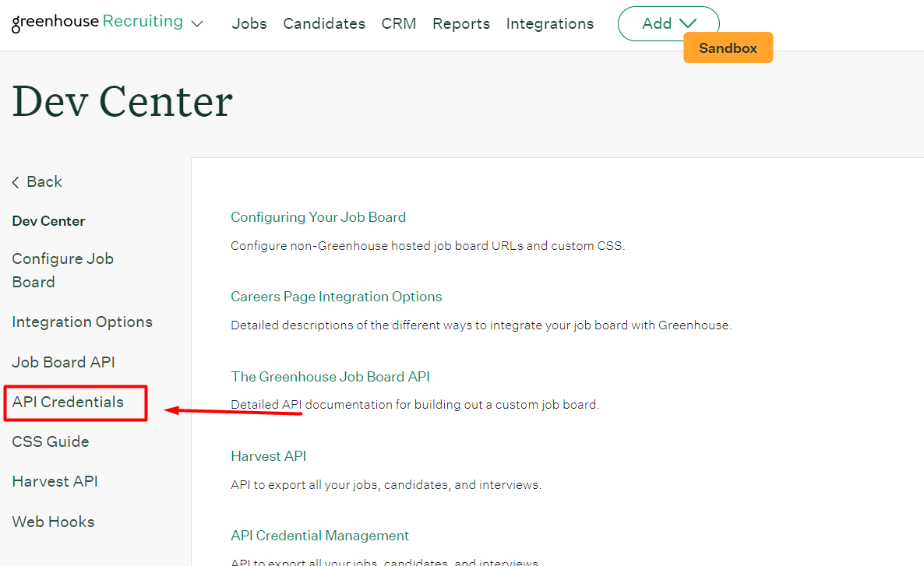Follow the API Credential Management link

pos(320,536)
